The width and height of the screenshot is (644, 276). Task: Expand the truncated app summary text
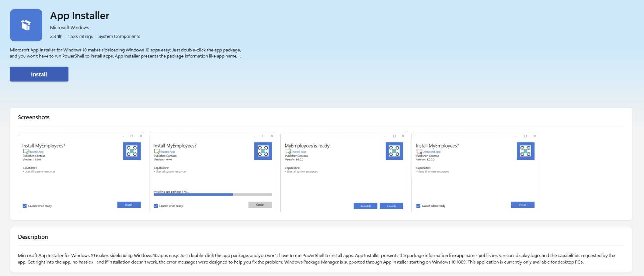(239, 56)
